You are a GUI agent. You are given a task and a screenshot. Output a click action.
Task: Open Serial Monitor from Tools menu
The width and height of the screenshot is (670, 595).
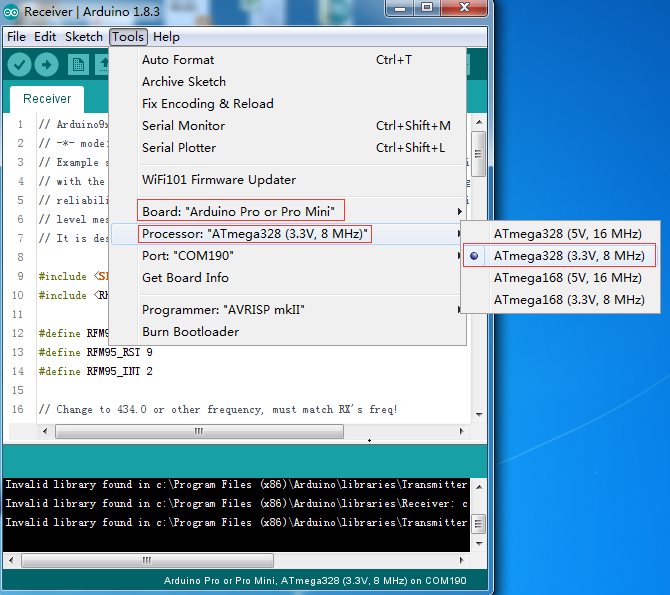[288, 126]
